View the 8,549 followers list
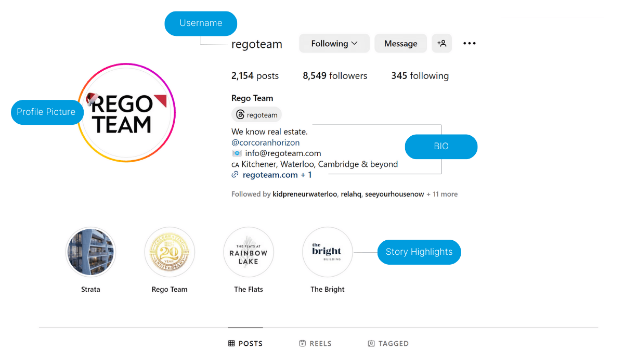The width and height of the screenshot is (624, 364). (x=335, y=76)
